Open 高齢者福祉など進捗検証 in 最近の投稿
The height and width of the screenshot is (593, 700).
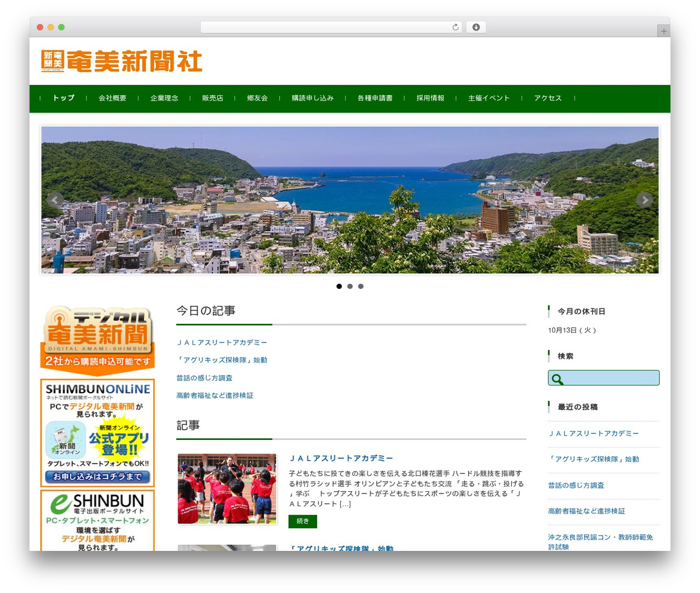point(587,511)
